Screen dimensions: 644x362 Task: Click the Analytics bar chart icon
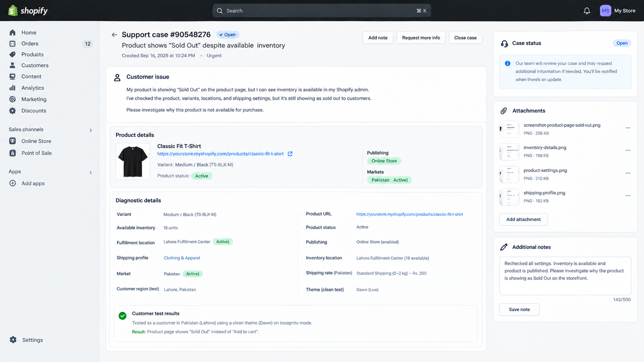tap(13, 88)
